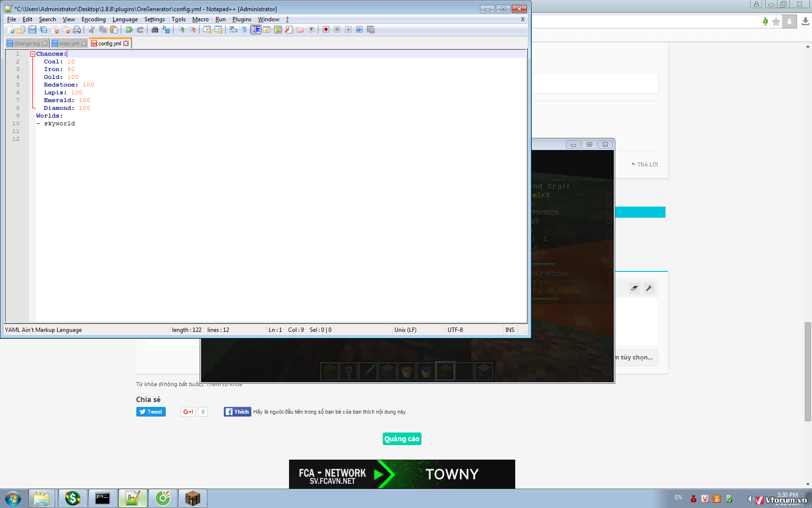
Task: Click the Facebook Thích like button
Action: (237, 412)
